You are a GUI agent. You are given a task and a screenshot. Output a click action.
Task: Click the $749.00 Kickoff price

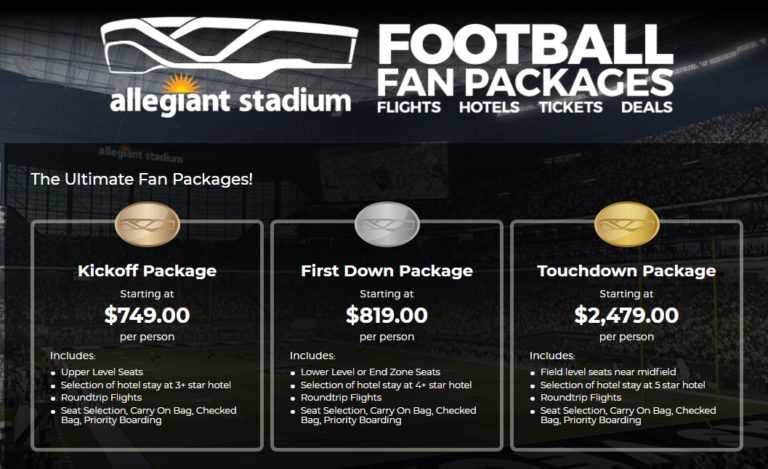tap(147, 316)
